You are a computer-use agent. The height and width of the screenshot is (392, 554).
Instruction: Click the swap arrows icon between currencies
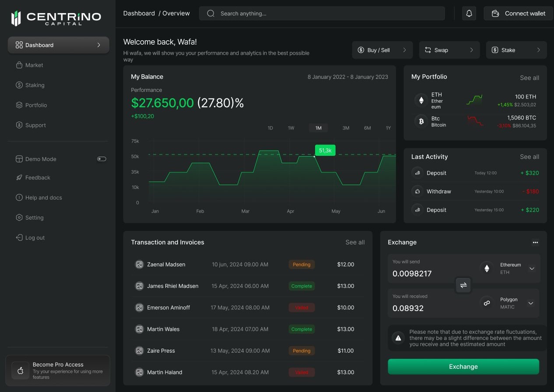pyautogui.click(x=463, y=285)
